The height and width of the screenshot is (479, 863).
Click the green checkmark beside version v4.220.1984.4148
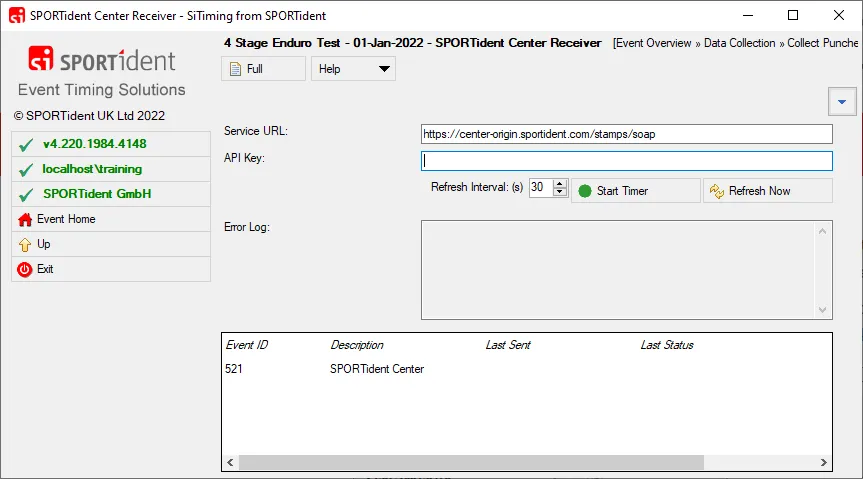tap(26, 145)
